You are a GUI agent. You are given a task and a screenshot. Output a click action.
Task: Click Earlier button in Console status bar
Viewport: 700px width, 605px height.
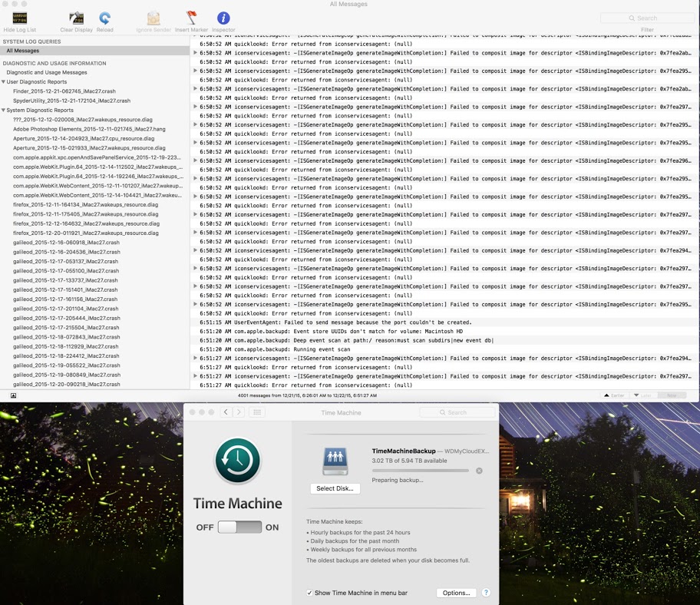tap(614, 395)
